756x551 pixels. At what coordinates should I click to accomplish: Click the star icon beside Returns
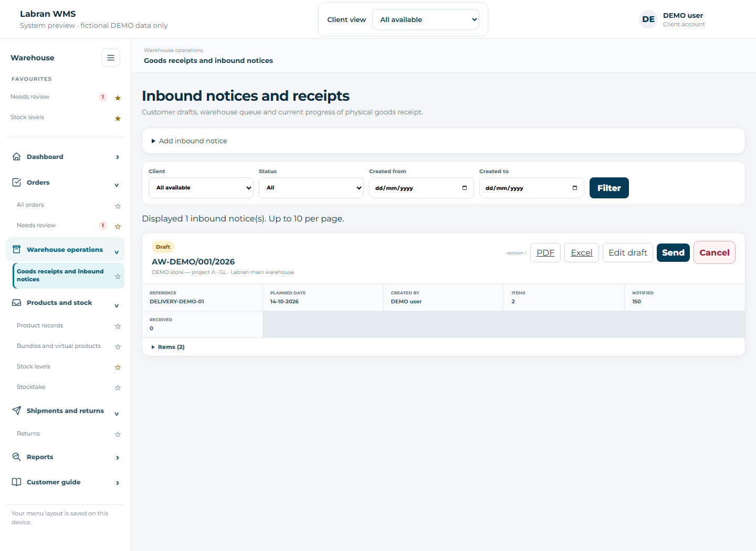[x=118, y=435]
